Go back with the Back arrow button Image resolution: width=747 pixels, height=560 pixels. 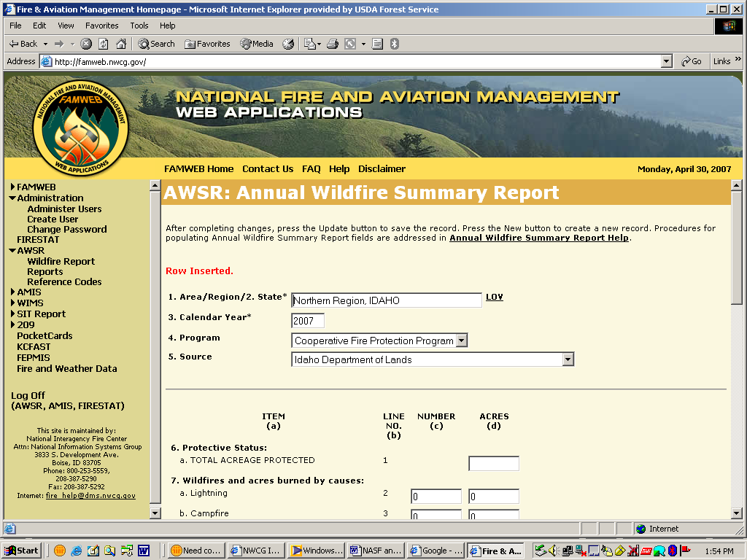pyautogui.click(x=23, y=44)
